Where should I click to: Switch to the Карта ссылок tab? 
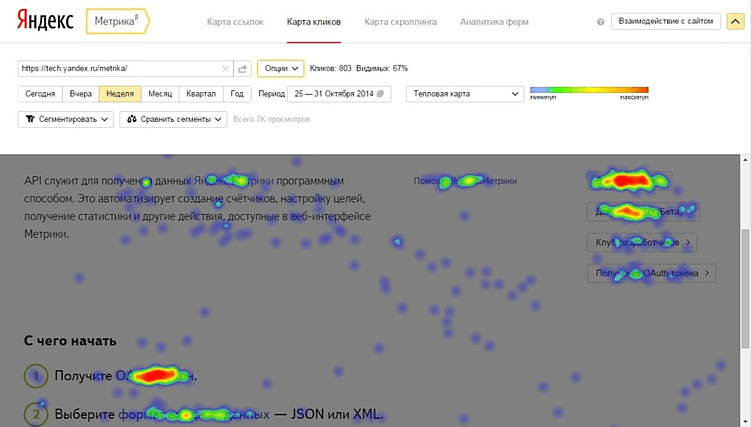click(235, 22)
